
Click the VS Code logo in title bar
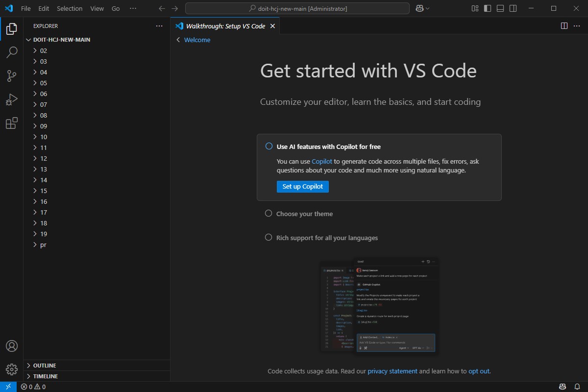pyautogui.click(x=9, y=8)
